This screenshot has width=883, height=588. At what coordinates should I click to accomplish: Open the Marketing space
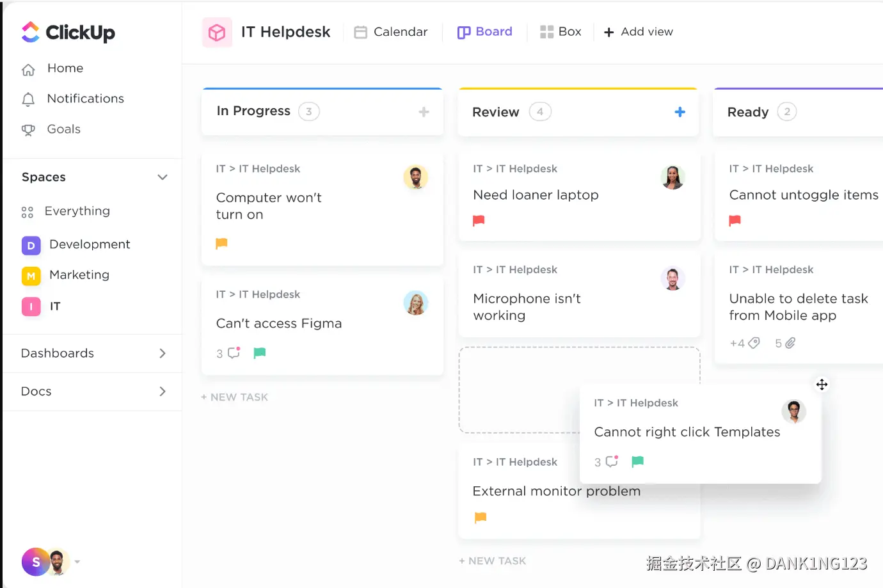point(79,275)
